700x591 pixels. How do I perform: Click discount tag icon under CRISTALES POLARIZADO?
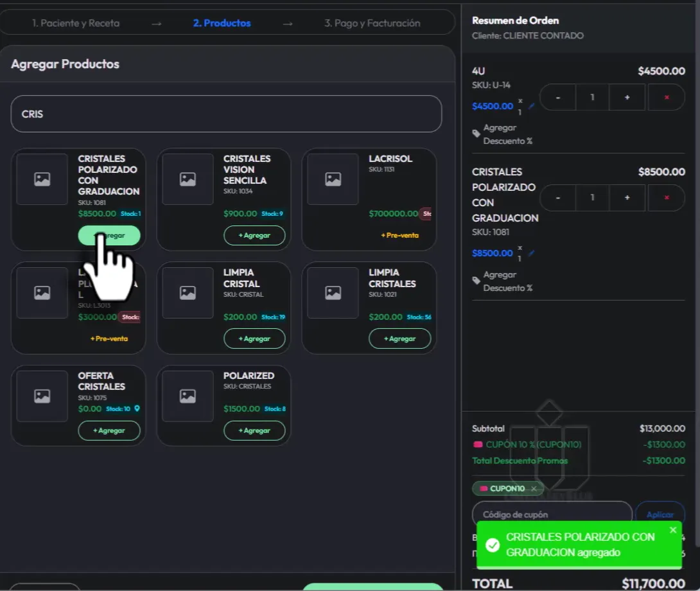[x=477, y=281]
